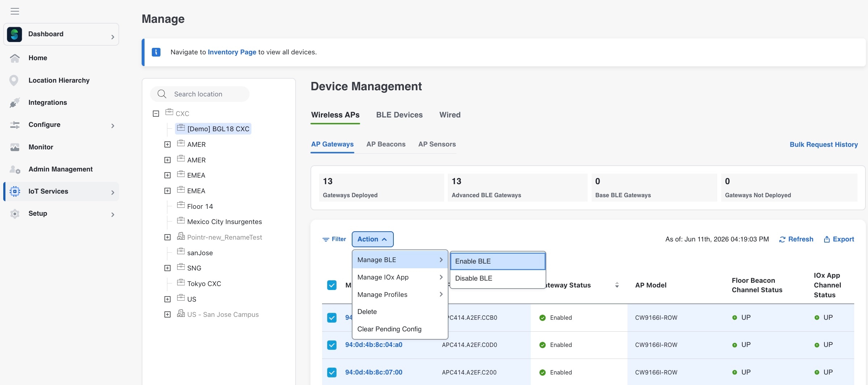868x385 pixels.
Task: Open Bulk Request History
Action: point(823,145)
